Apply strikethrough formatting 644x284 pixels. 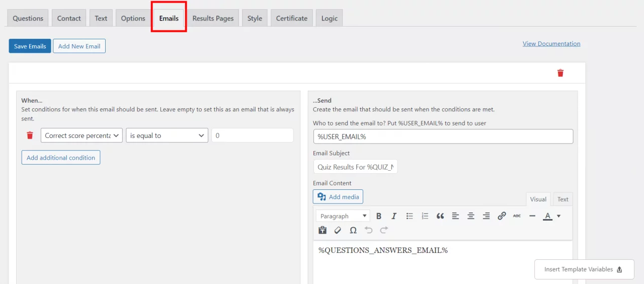click(517, 216)
